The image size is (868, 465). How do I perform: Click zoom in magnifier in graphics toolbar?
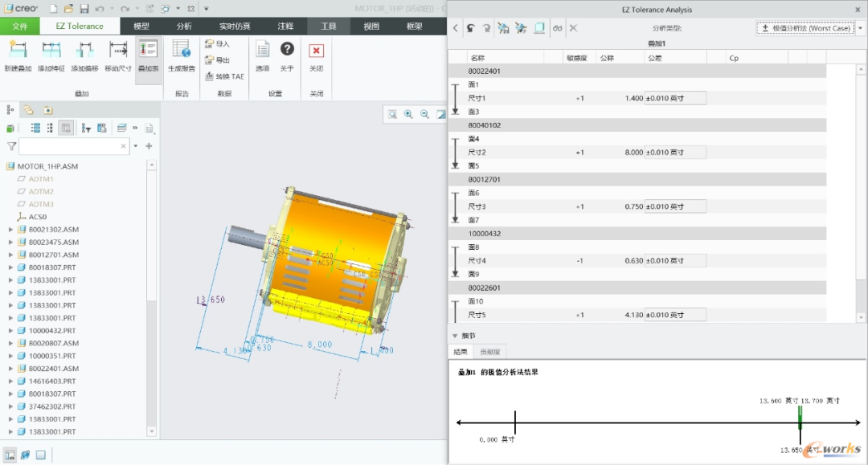coord(408,115)
